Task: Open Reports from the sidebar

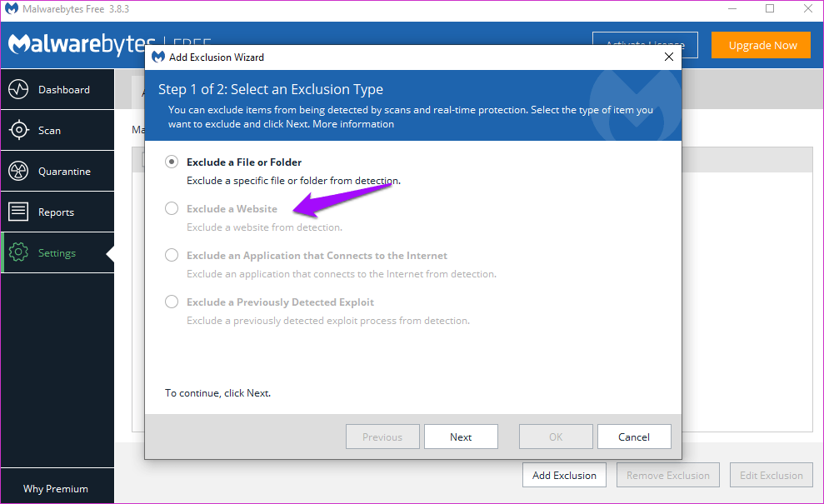Action: pos(57,212)
